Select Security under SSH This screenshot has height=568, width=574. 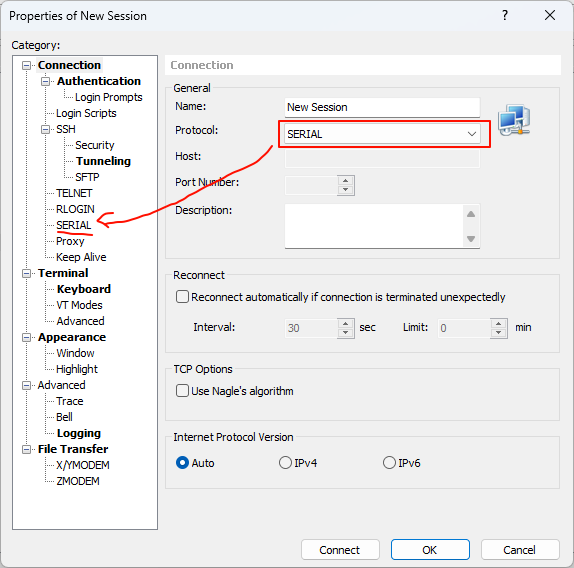pos(95,145)
